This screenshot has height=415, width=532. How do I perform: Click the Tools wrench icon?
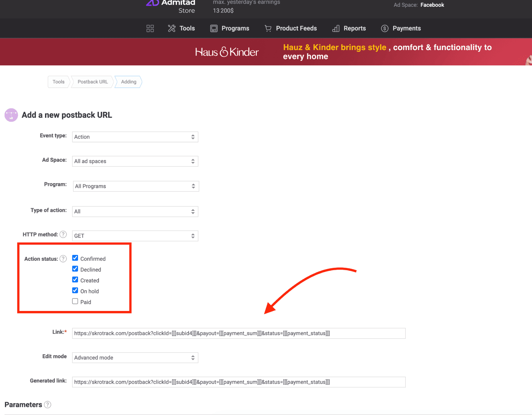[172, 28]
